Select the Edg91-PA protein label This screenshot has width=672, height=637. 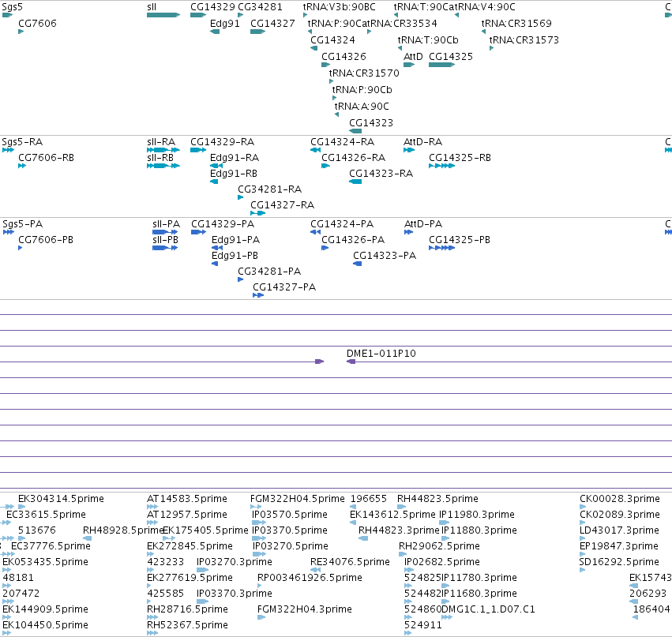[x=236, y=240]
